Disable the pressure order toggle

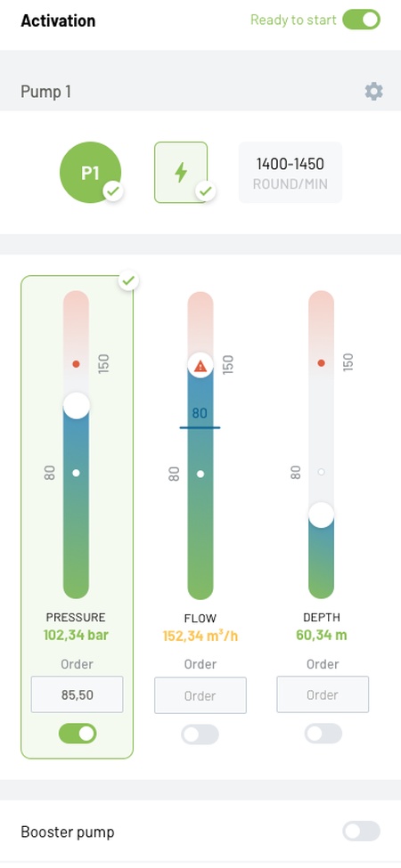coord(78,734)
